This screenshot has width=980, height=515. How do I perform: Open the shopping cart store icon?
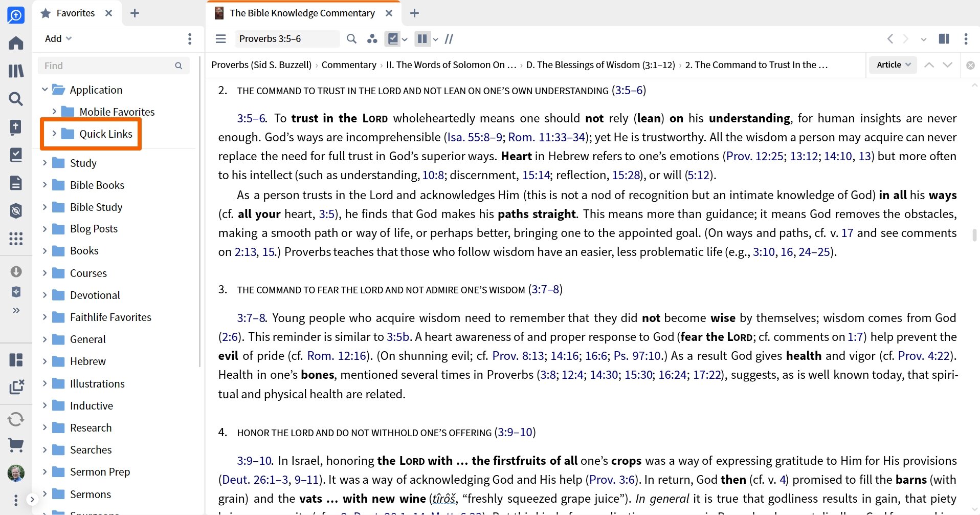(16, 445)
